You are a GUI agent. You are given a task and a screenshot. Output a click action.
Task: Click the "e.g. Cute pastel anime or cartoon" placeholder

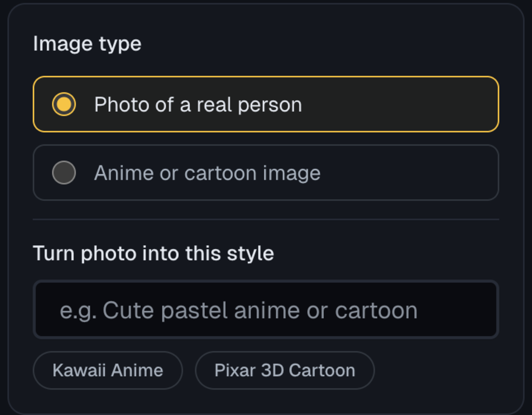click(238, 310)
